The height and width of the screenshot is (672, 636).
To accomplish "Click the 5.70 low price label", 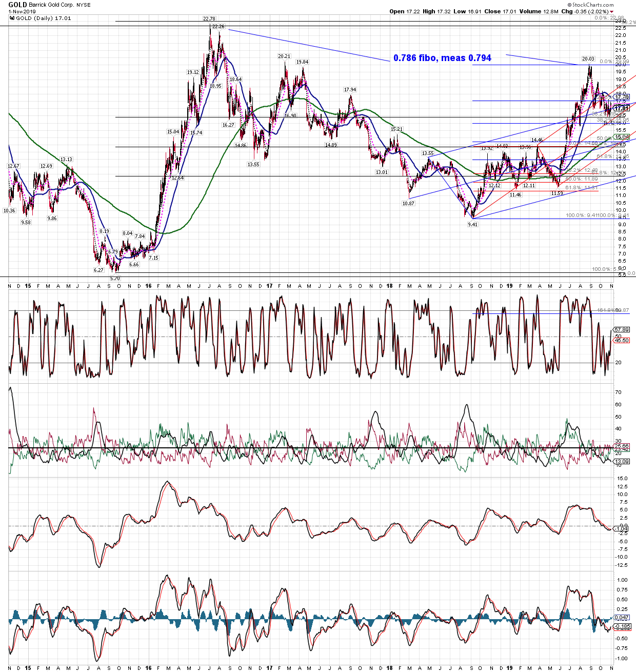I will point(115,278).
